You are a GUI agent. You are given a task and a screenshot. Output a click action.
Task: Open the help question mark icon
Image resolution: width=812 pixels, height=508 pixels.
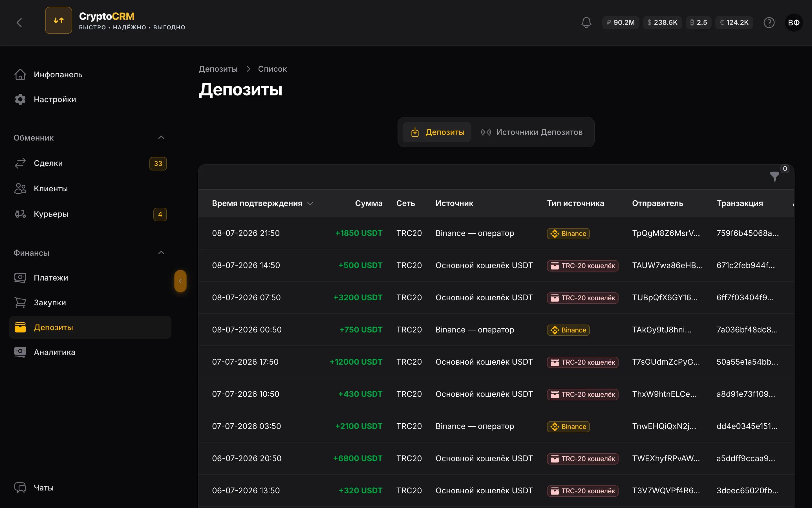coord(769,23)
